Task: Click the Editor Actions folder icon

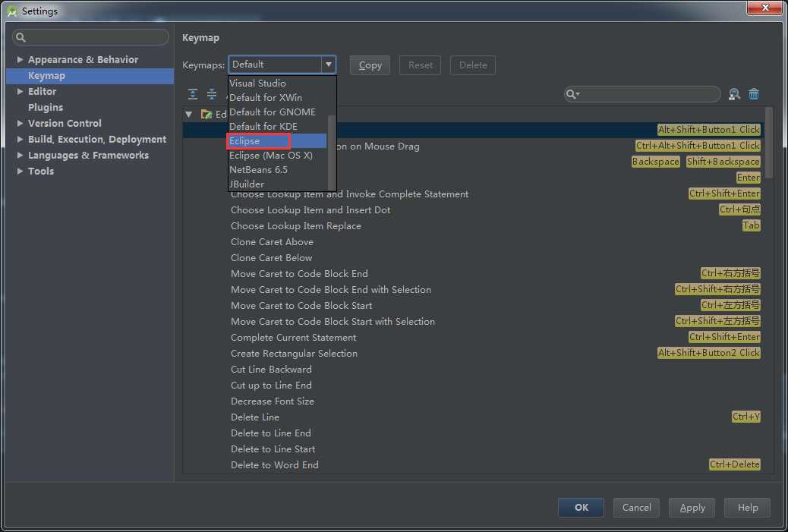Action: [206, 114]
